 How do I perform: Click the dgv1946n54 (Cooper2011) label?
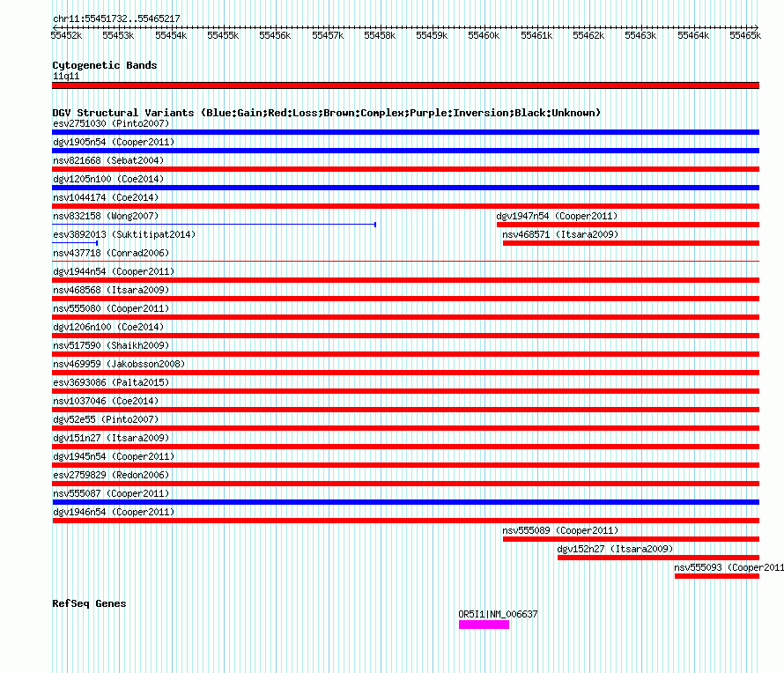(x=114, y=512)
